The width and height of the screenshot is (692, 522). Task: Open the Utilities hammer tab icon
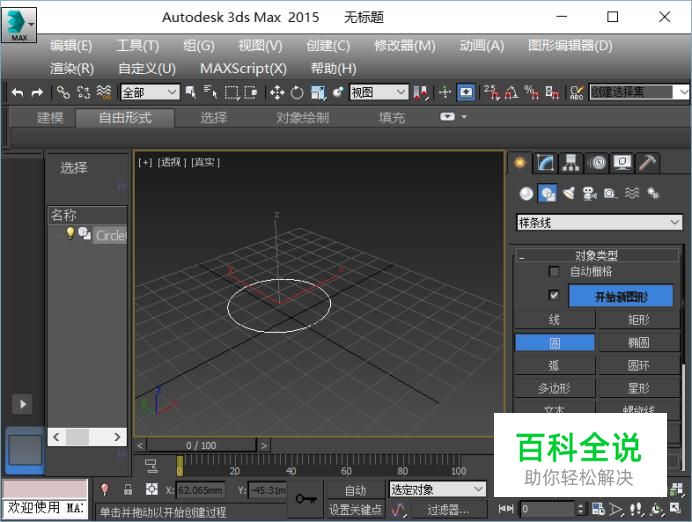[x=647, y=163]
